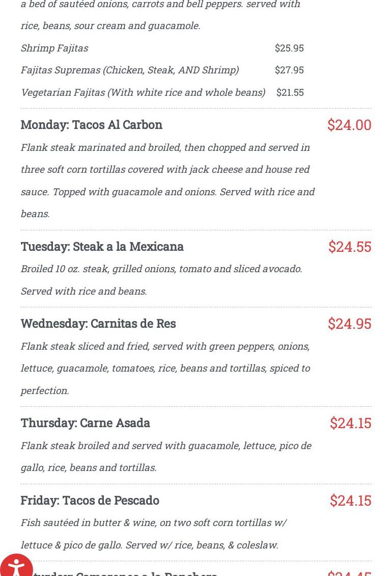Click the Carnitas de Res description text
This screenshot has width=392, height=576.
[x=165, y=368]
